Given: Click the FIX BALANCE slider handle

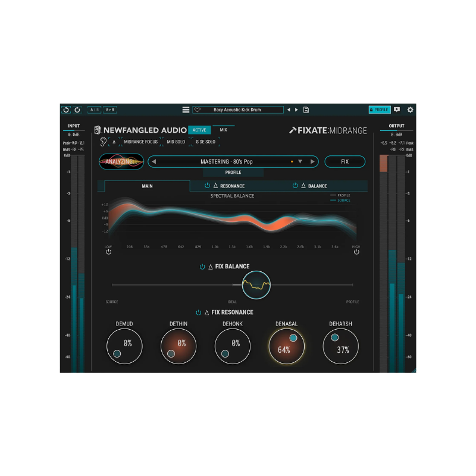Looking at the screenshot, I should pos(256,285).
